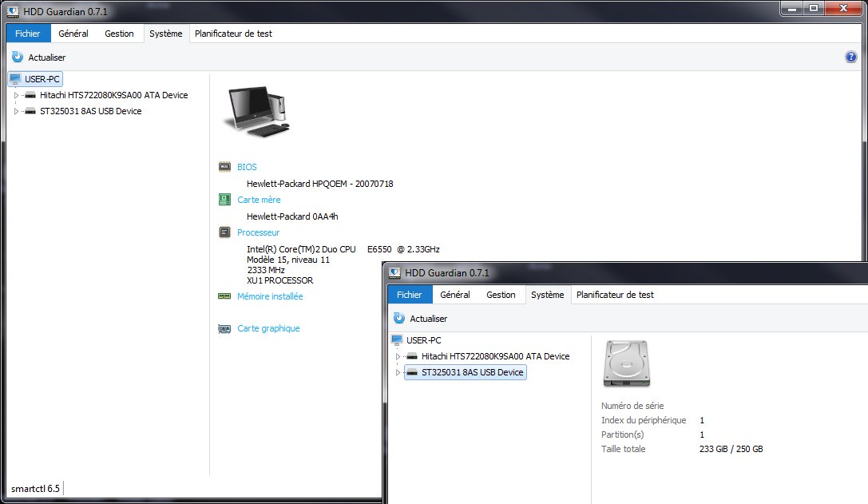Open the blue help question mark icon
The width and height of the screenshot is (868, 504).
(x=851, y=57)
